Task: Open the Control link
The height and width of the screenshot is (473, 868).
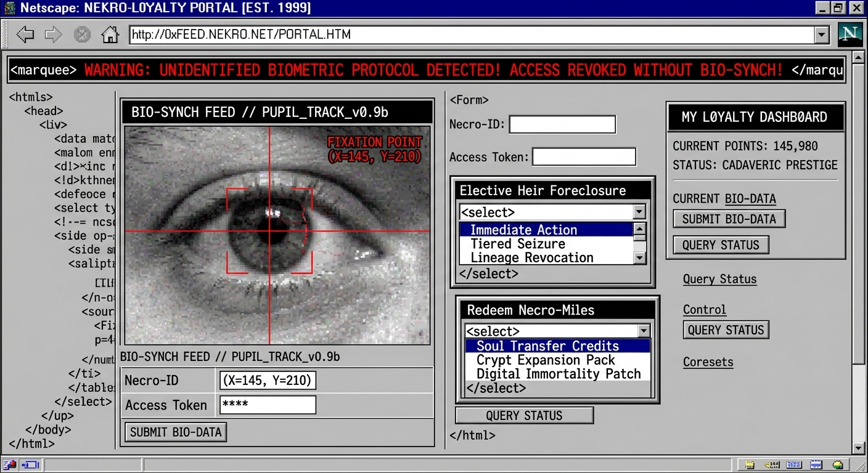Action: point(705,310)
